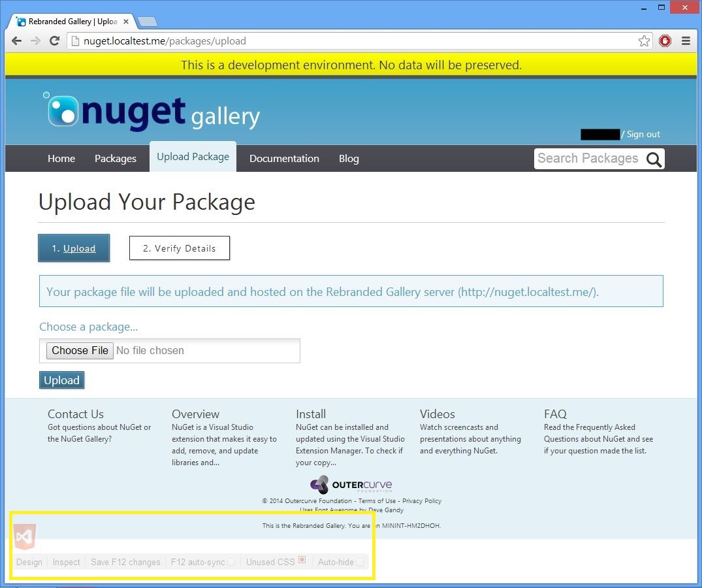Open the Documentation navigation item
Image resolution: width=702 pixels, height=588 pixels.
[x=284, y=159]
